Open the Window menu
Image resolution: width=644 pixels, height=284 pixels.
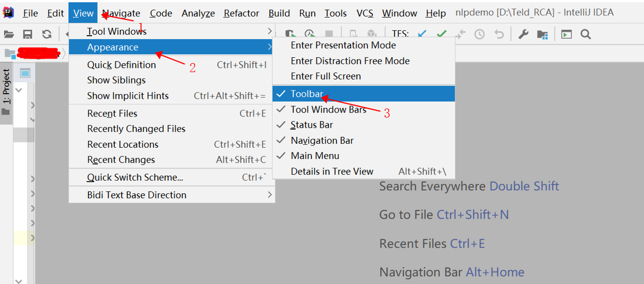pos(399,14)
